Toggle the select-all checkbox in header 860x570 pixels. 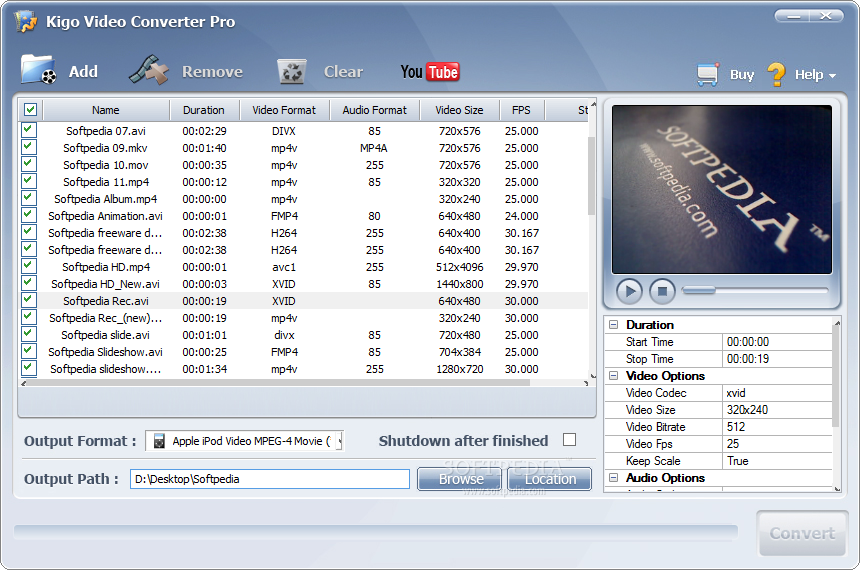point(30,110)
